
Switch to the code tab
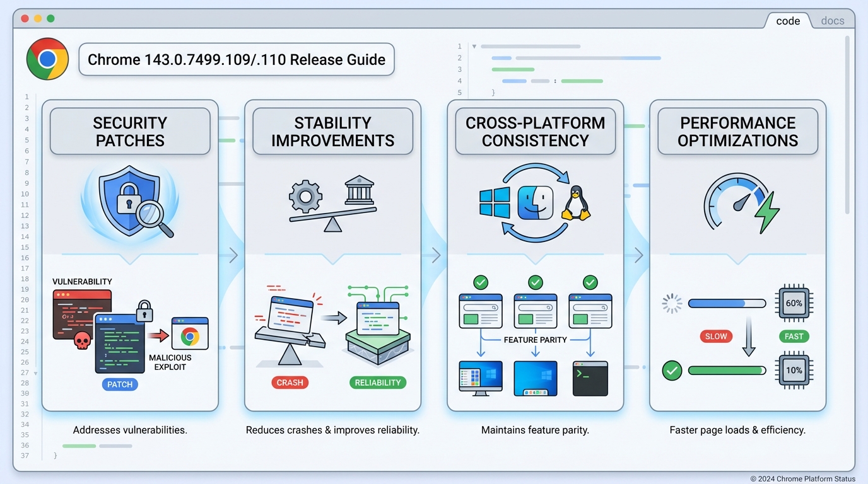(x=788, y=21)
